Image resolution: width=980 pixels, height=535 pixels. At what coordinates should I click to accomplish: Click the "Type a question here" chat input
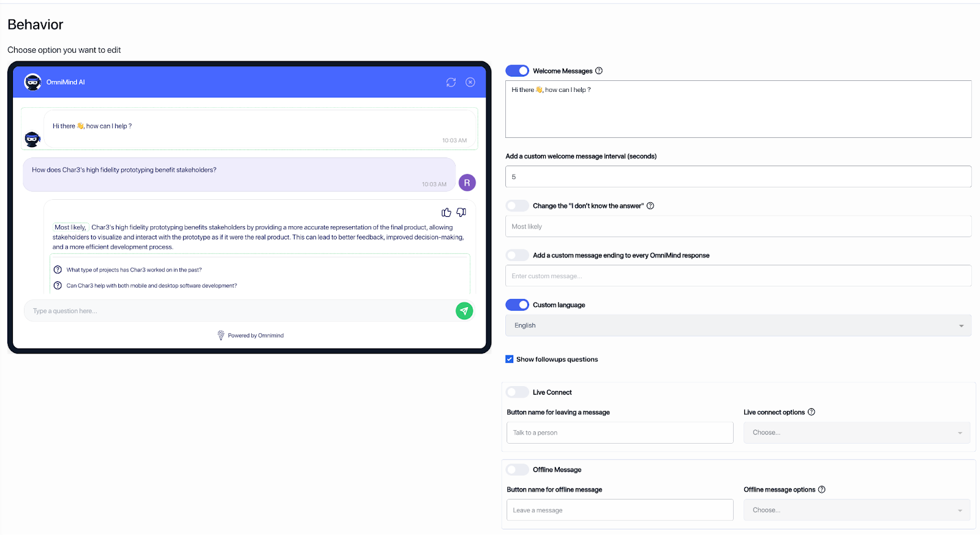pyautogui.click(x=239, y=311)
